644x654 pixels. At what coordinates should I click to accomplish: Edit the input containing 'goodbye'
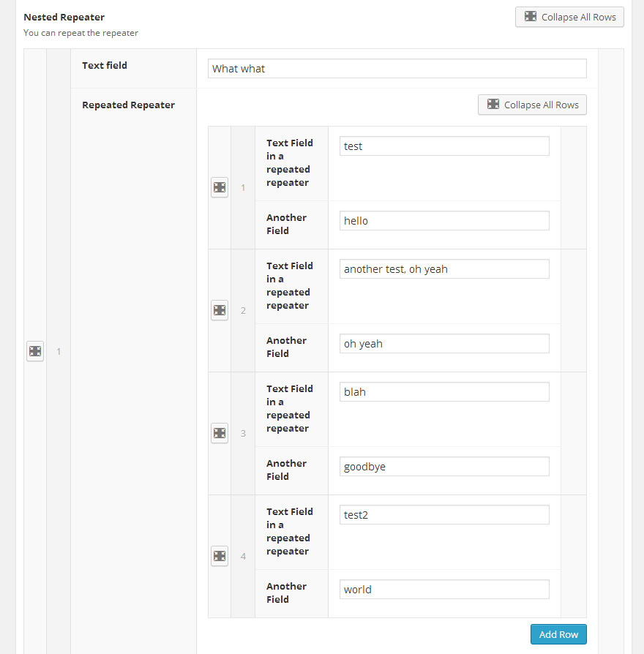tap(444, 466)
